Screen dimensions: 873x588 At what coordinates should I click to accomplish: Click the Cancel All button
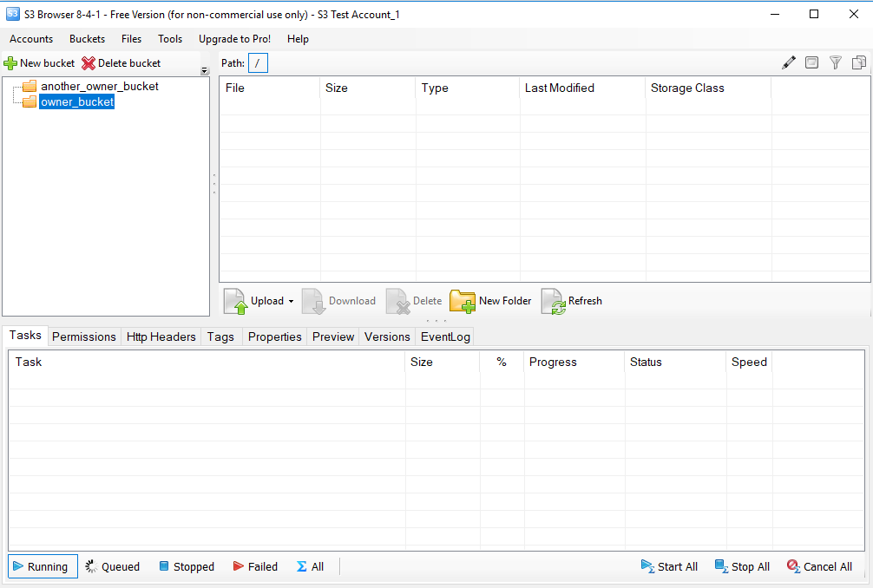(818, 566)
